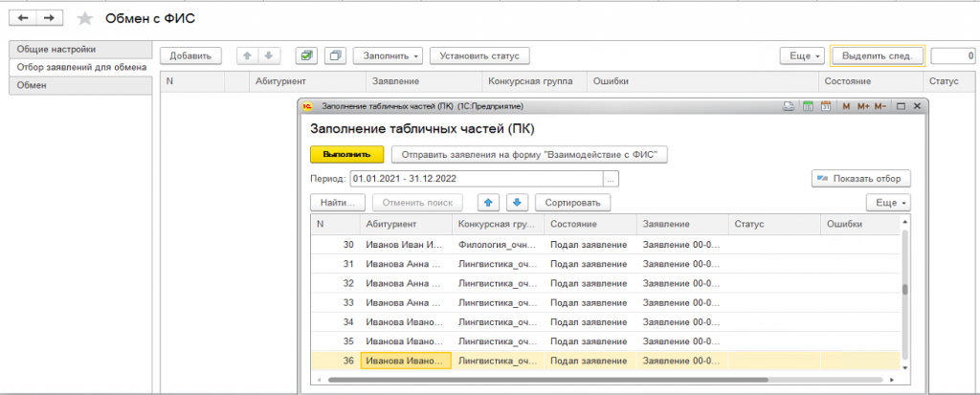
Task: Click the M+ memory add button
Action: (x=863, y=106)
